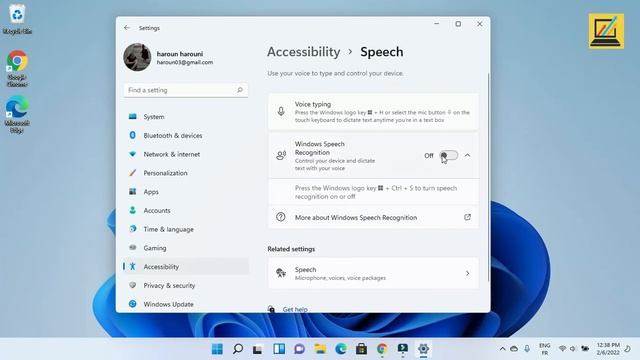The image size is (640, 360).
Task: Click the Get help link
Action: pyautogui.click(x=295, y=309)
